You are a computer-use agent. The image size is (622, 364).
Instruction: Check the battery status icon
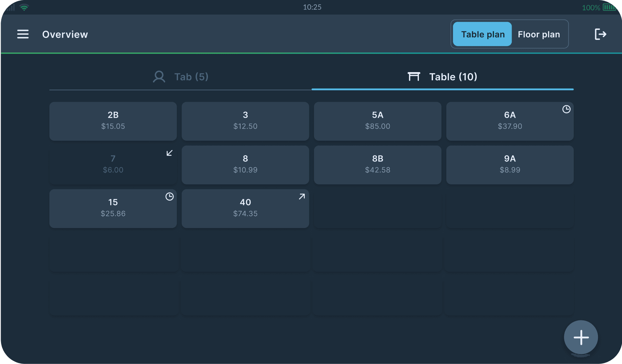point(610,7)
